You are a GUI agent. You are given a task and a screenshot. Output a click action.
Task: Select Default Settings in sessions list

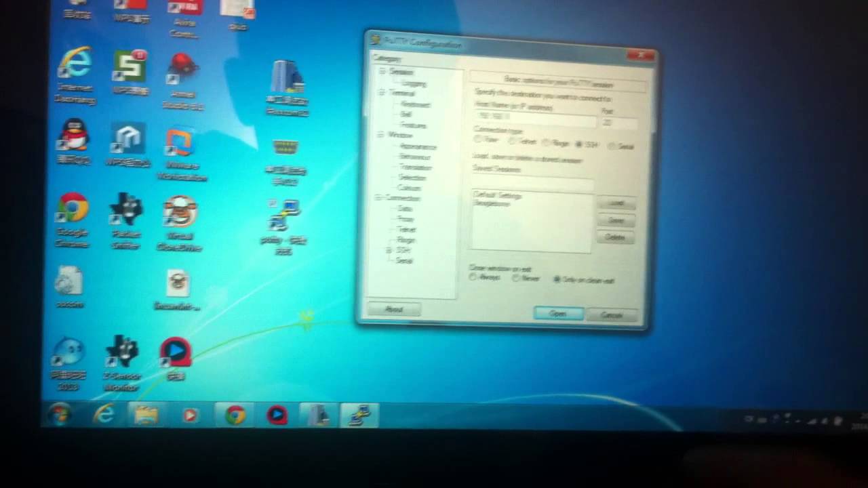[x=498, y=196]
